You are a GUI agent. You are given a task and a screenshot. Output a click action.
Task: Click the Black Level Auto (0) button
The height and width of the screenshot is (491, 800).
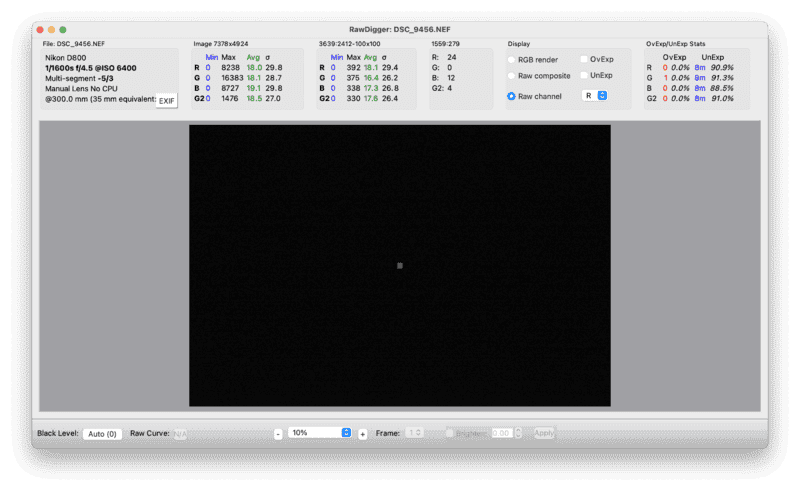click(x=102, y=434)
